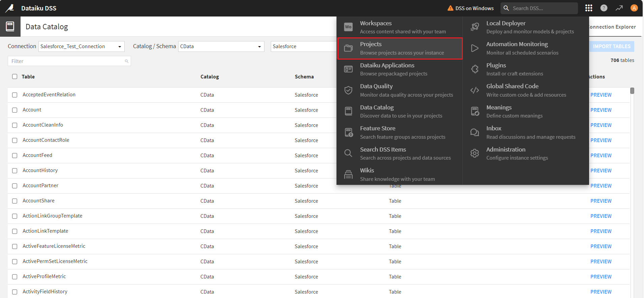Click the Plugins puzzle piece icon
Viewport: 644px width, 298px height.
[475, 69]
